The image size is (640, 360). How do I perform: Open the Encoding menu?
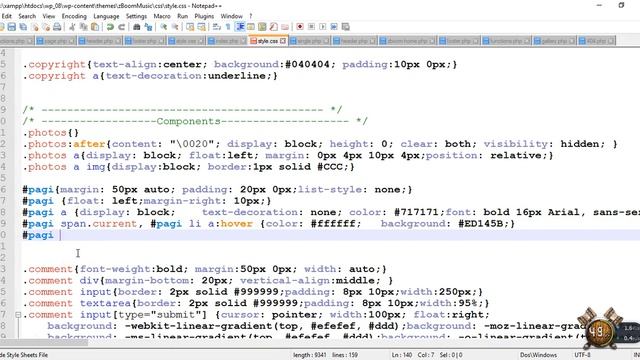[x=74, y=16]
